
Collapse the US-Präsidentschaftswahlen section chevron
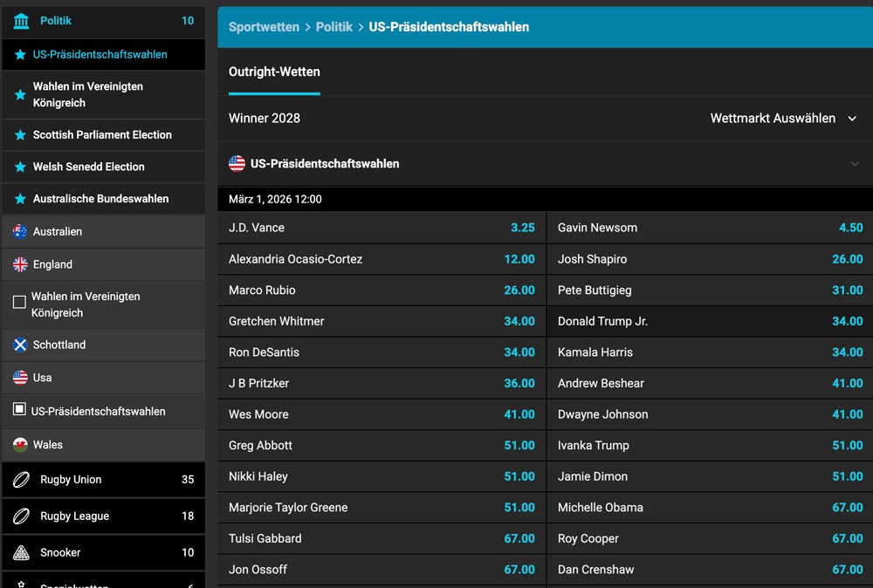click(854, 164)
